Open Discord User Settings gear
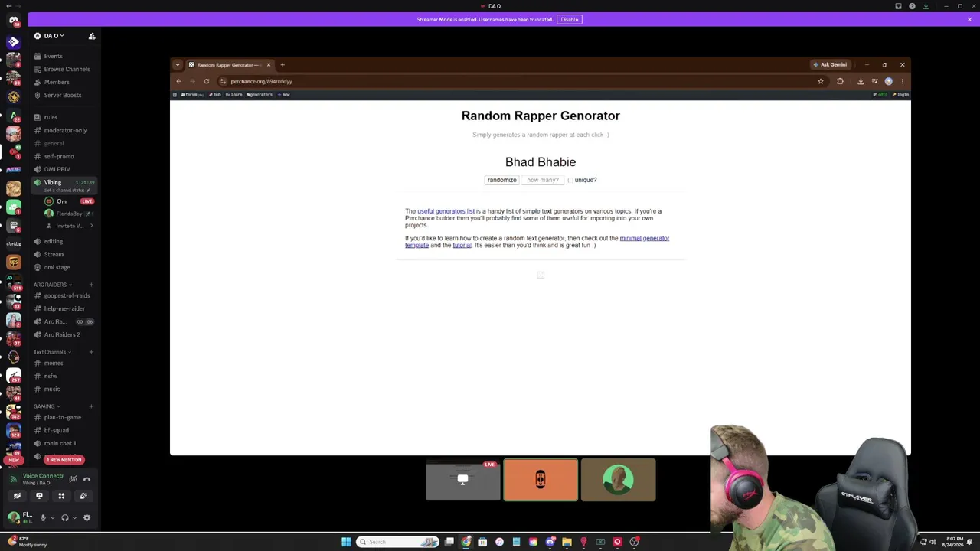This screenshot has height=551, width=980. 87,518
